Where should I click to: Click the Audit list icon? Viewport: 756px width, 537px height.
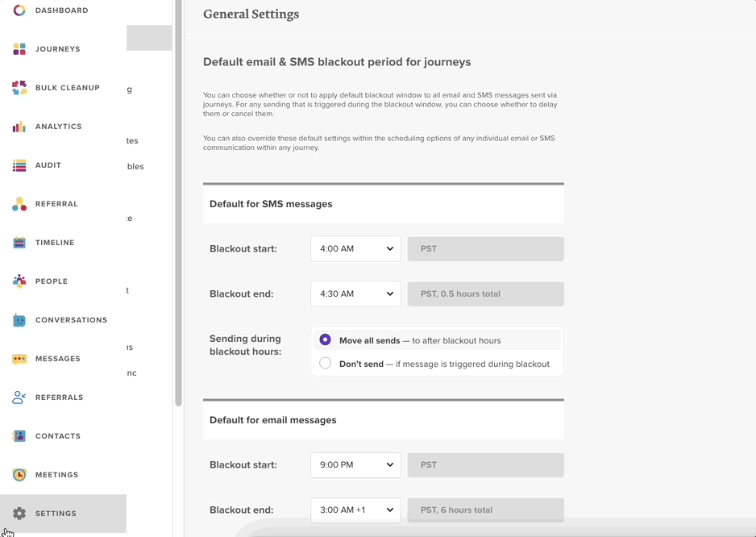[19, 165]
